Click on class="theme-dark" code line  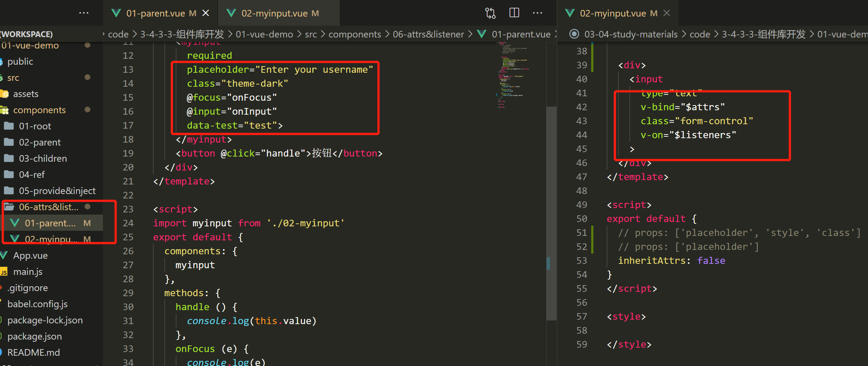click(237, 83)
